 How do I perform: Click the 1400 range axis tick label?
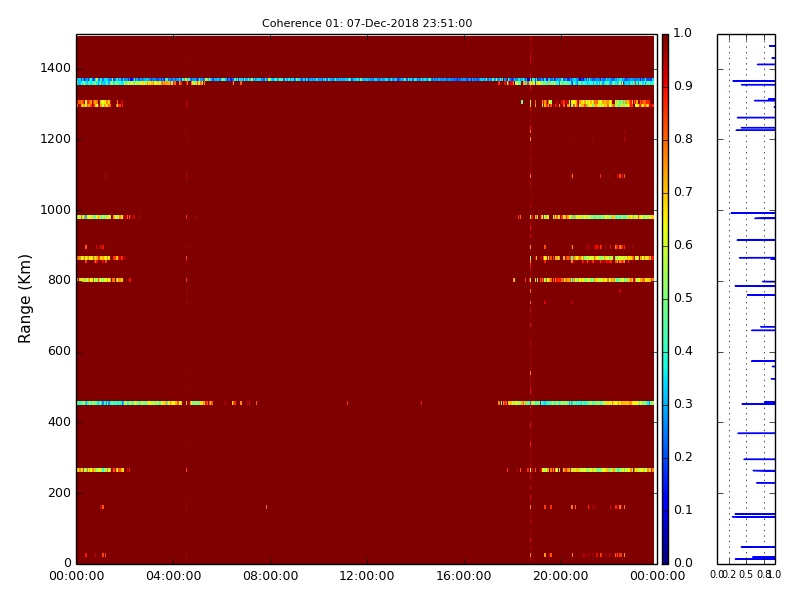pos(54,68)
